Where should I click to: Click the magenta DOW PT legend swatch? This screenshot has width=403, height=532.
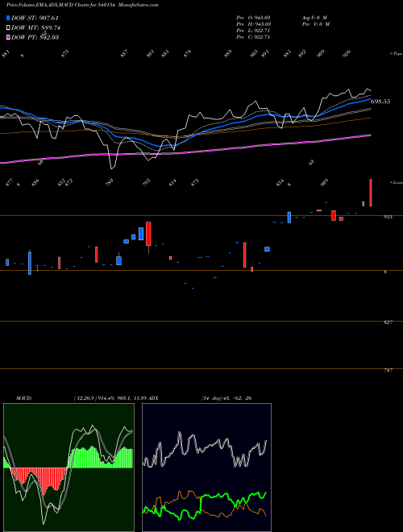(x=8, y=37)
